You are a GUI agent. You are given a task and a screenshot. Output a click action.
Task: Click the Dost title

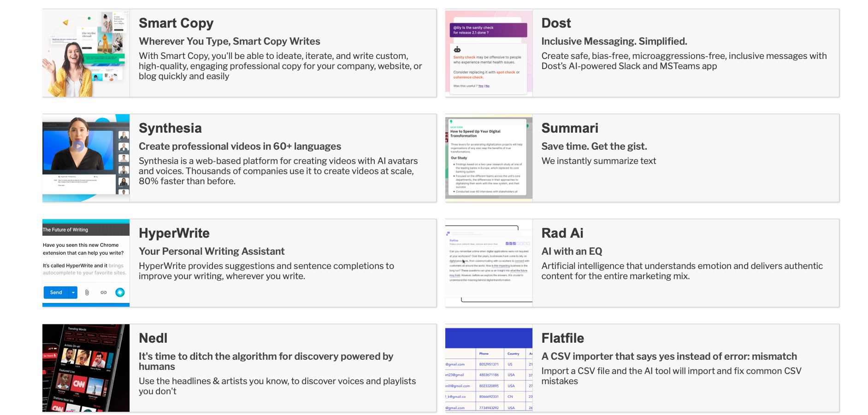point(556,23)
